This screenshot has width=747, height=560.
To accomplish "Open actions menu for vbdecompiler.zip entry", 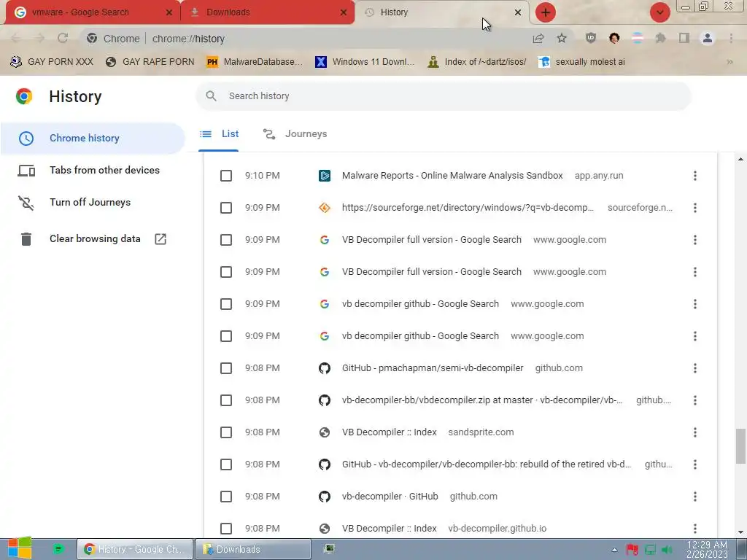I will pyautogui.click(x=695, y=400).
